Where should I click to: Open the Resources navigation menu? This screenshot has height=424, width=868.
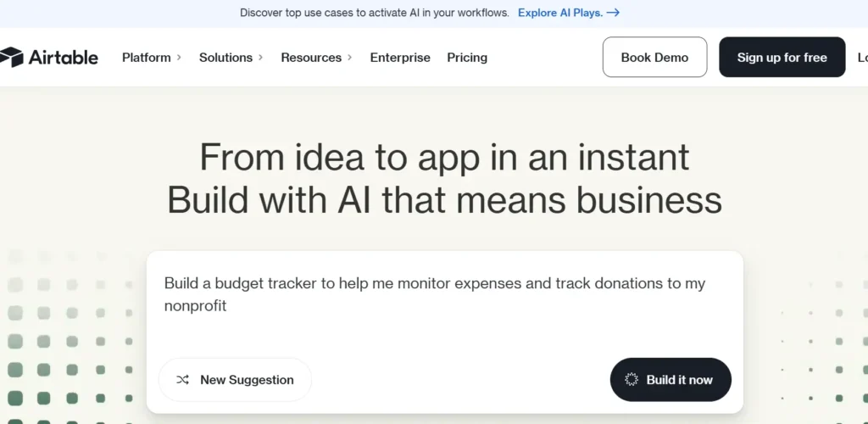(x=311, y=58)
